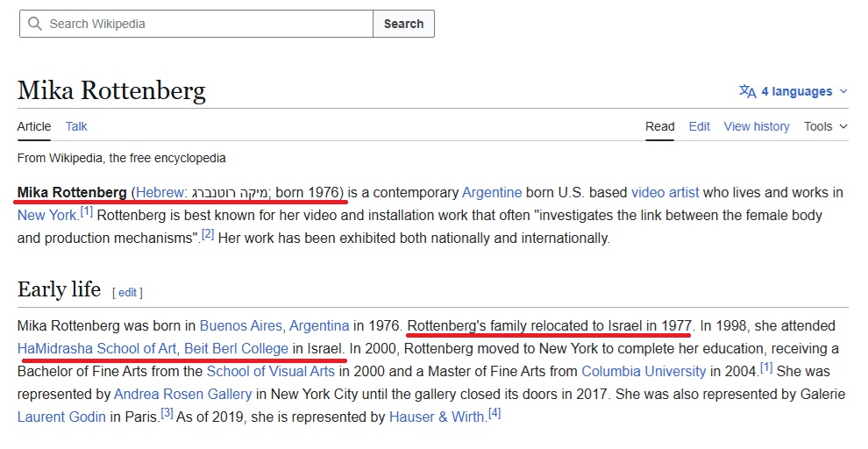Click the Mika Rottenberg page title
The width and height of the screenshot is (868, 449).
tap(111, 91)
